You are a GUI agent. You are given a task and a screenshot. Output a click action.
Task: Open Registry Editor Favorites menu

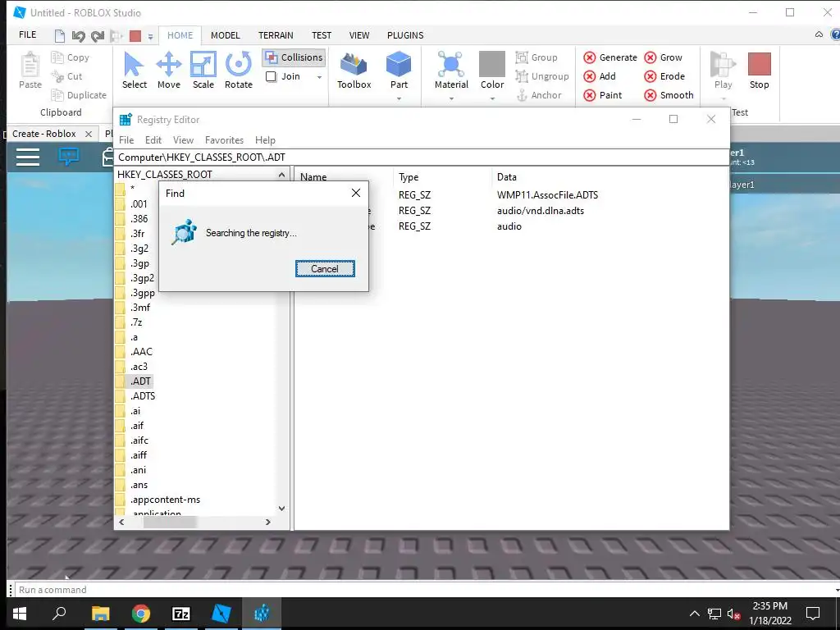[224, 139]
